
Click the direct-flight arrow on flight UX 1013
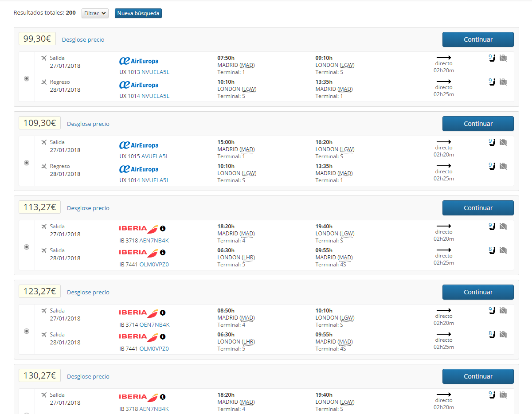443,58
